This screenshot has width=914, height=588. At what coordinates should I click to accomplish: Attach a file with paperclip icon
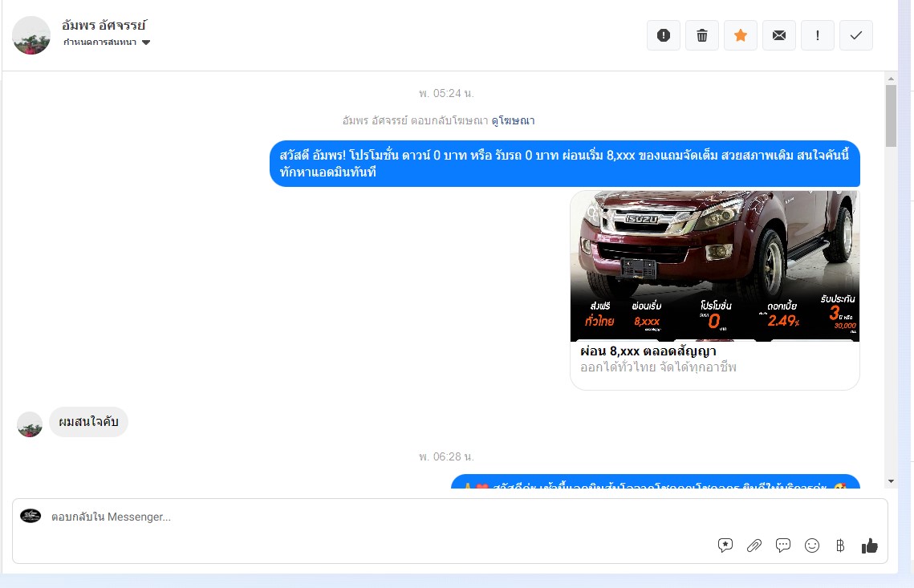pos(754,545)
